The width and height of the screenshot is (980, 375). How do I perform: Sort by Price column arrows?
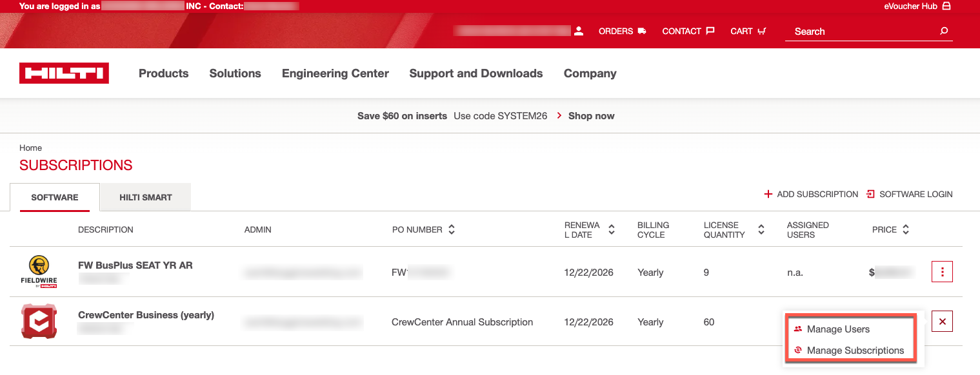[906, 229]
